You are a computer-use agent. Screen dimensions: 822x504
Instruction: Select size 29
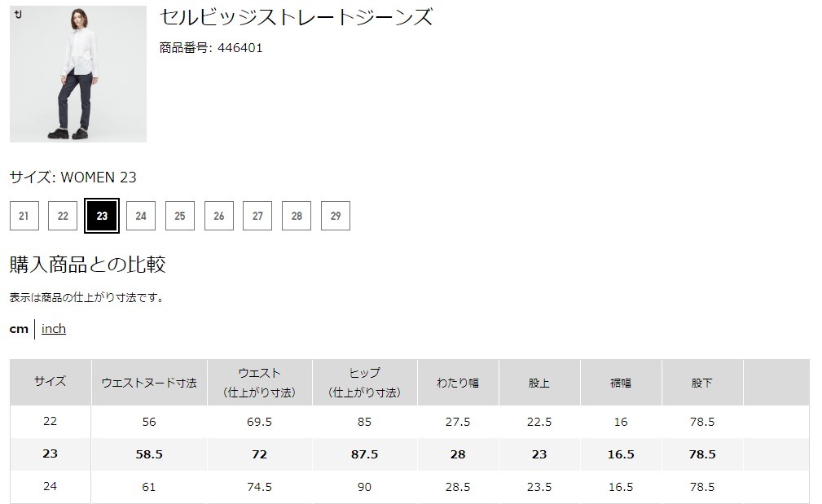click(x=336, y=216)
